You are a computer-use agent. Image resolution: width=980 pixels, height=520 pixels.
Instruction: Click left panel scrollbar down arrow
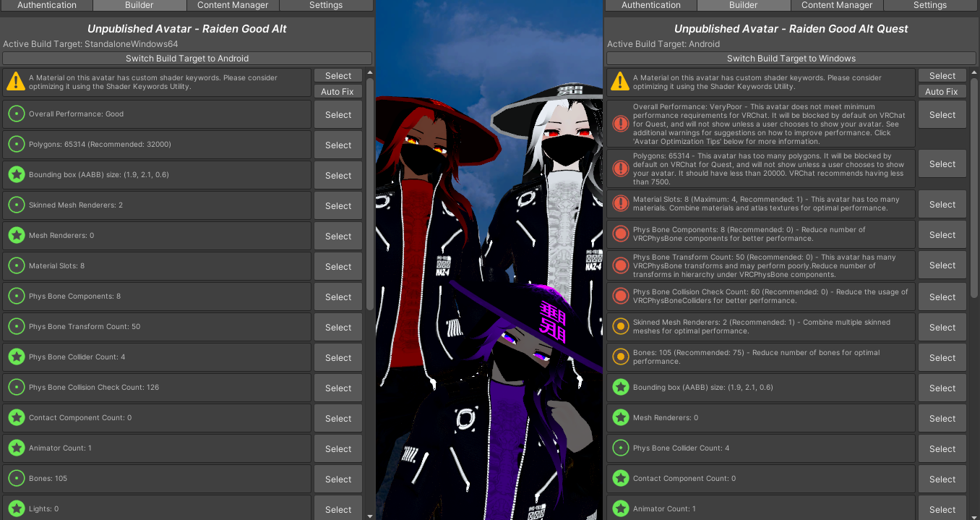(x=370, y=516)
